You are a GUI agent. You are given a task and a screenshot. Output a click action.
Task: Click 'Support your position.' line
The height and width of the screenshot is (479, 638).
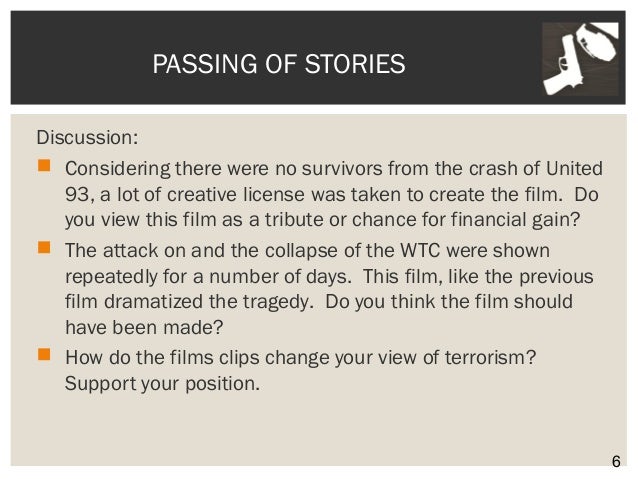[x=162, y=383]
